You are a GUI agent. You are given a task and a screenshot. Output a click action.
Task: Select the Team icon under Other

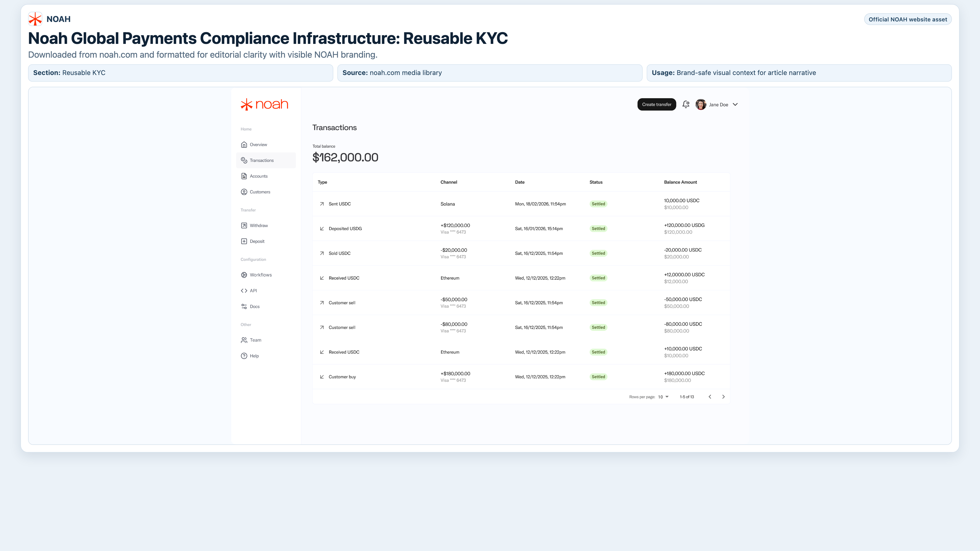point(244,340)
